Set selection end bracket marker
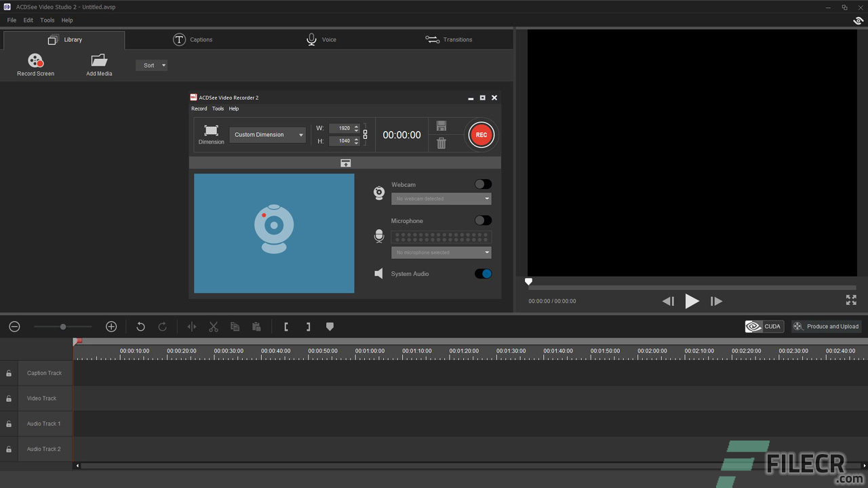 coord(308,327)
